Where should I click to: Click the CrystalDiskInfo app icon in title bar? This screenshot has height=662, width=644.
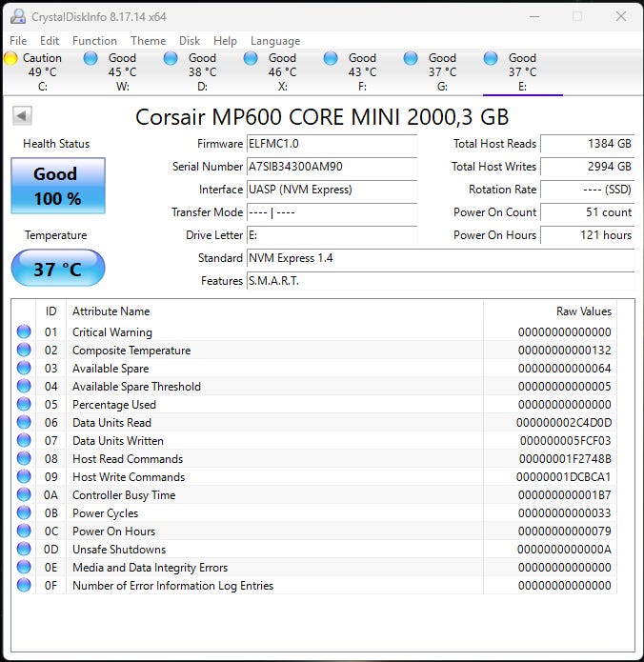click(18, 16)
